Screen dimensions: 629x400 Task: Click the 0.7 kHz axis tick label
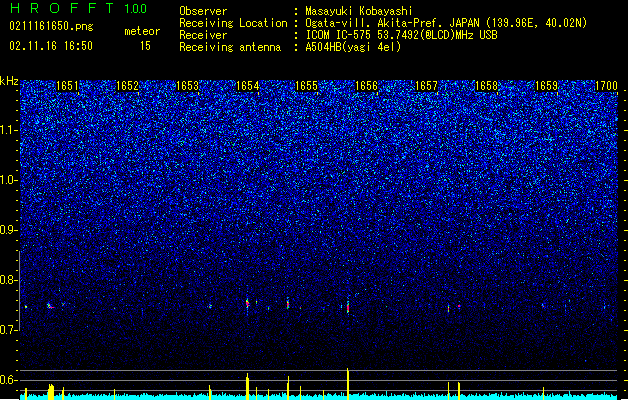[x=9, y=330]
